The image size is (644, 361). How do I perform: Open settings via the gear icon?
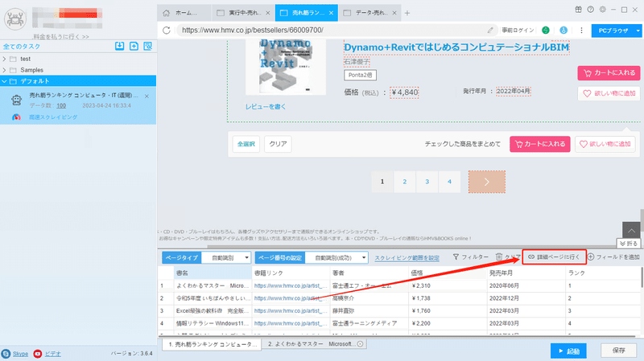(602, 10)
